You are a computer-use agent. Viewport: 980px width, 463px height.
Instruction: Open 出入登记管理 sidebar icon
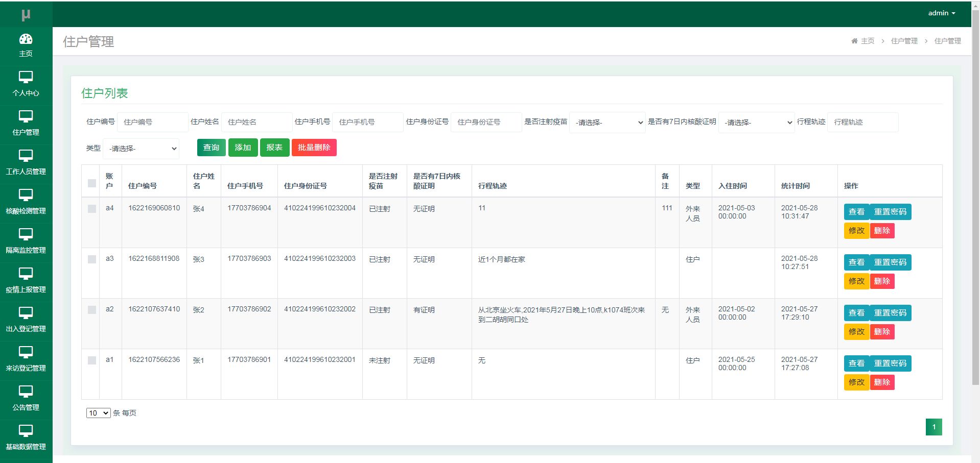26,313
